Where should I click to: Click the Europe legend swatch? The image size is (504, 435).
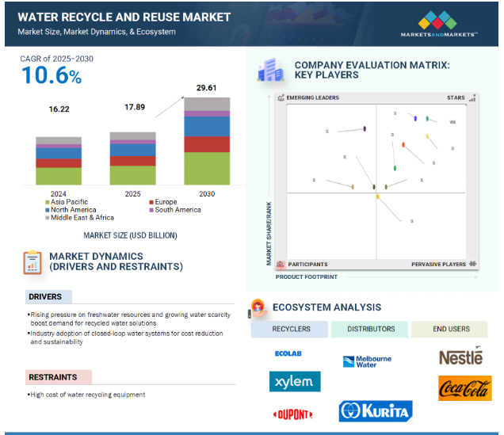[x=151, y=202]
